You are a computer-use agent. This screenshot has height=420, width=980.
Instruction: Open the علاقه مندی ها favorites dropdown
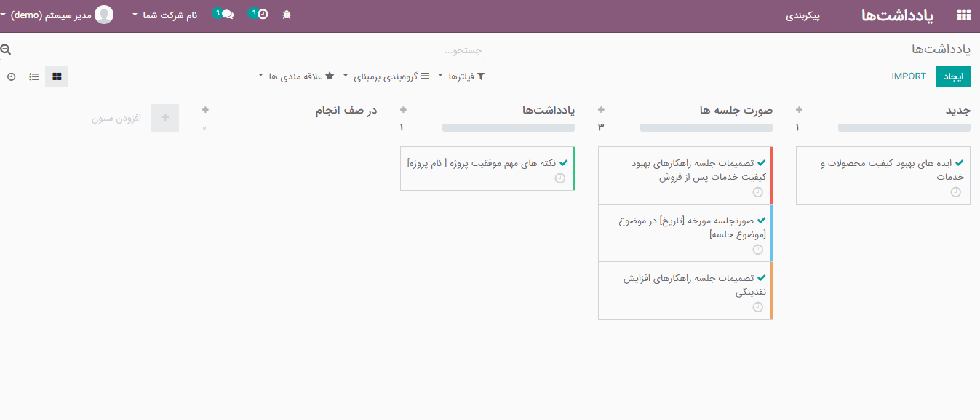tap(297, 76)
